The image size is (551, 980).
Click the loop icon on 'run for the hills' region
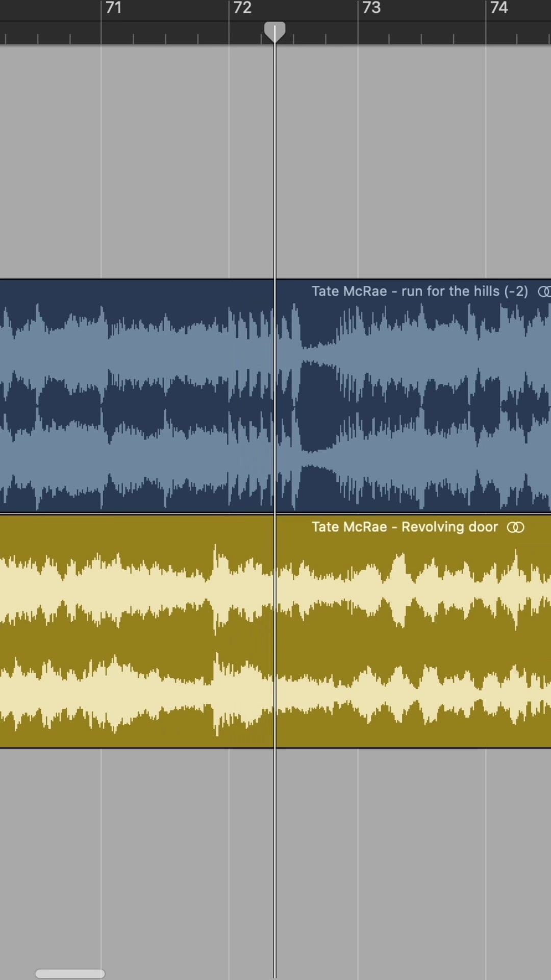pyautogui.click(x=544, y=291)
